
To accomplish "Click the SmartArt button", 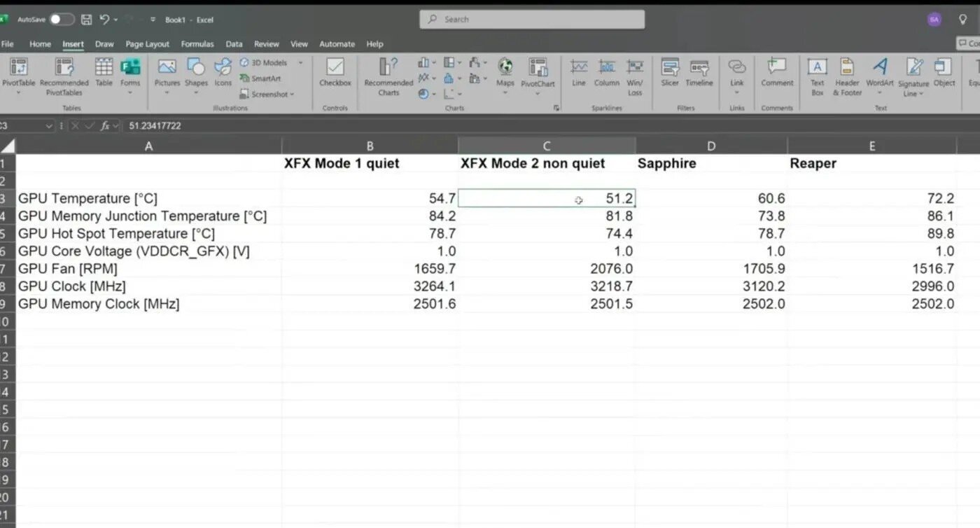I will click(x=260, y=78).
